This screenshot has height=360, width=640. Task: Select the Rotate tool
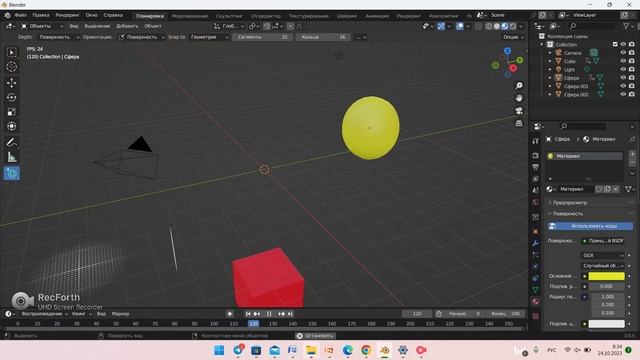click(11, 97)
